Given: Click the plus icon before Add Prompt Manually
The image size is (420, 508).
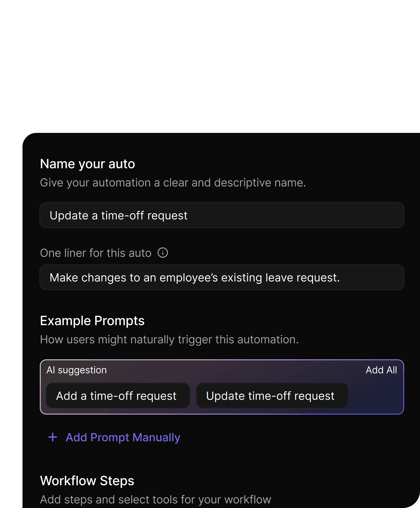Looking at the screenshot, I should click(x=53, y=437).
